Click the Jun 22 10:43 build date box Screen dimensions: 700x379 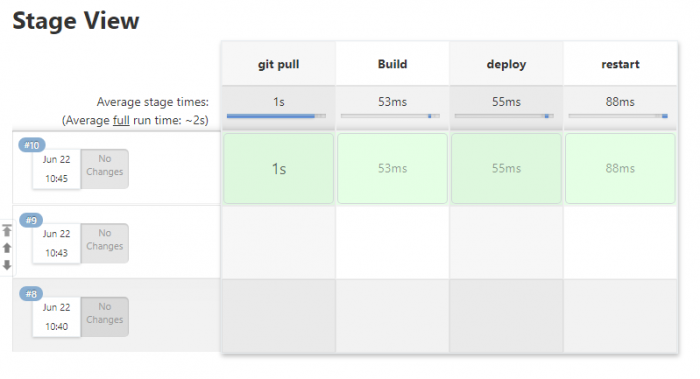pos(56,243)
